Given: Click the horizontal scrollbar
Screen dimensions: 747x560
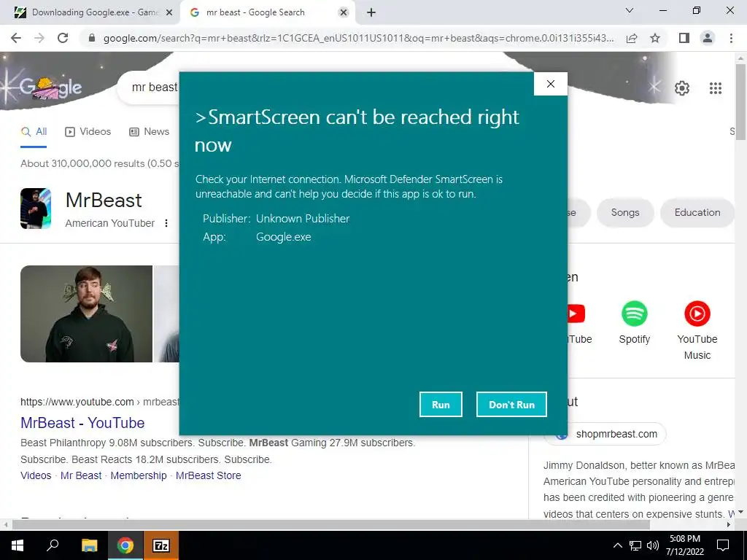Looking at the screenshot, I should tap(331, 525).
